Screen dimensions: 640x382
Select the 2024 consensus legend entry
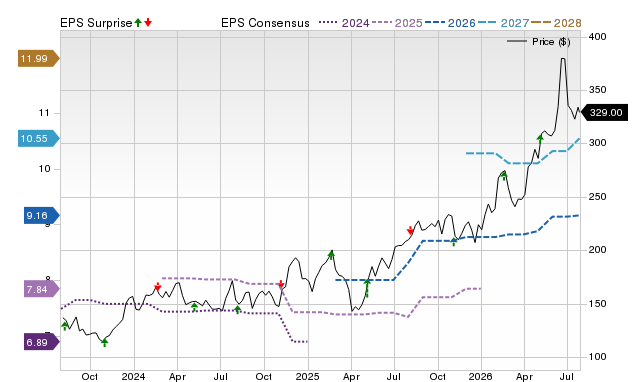coord(344,23)
